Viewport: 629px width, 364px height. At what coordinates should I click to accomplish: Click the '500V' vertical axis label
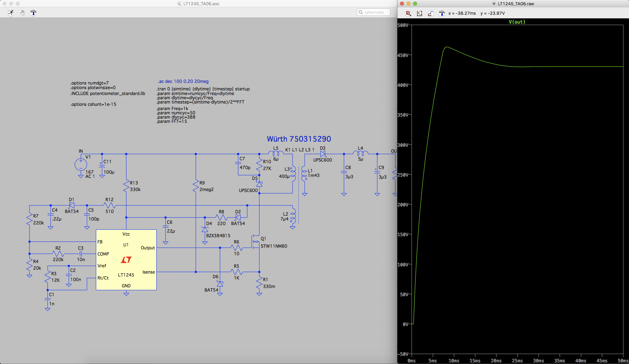tap(403, 25)
